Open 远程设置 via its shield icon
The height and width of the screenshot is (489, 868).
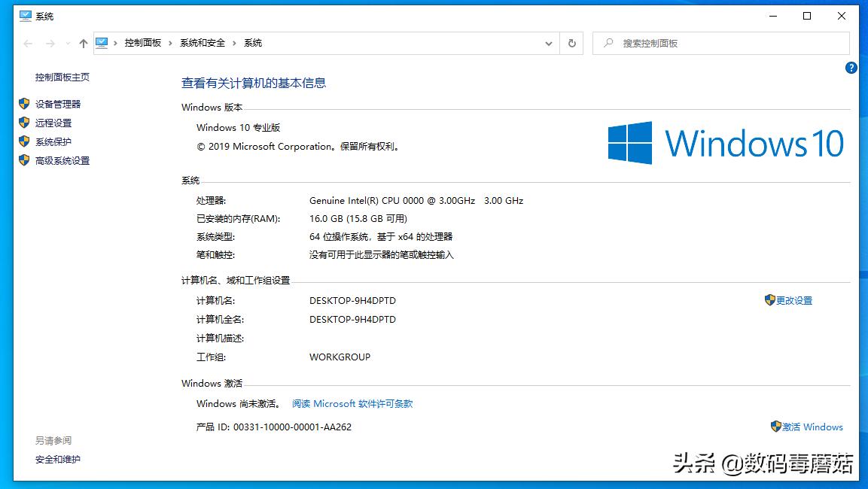point(23,123)
